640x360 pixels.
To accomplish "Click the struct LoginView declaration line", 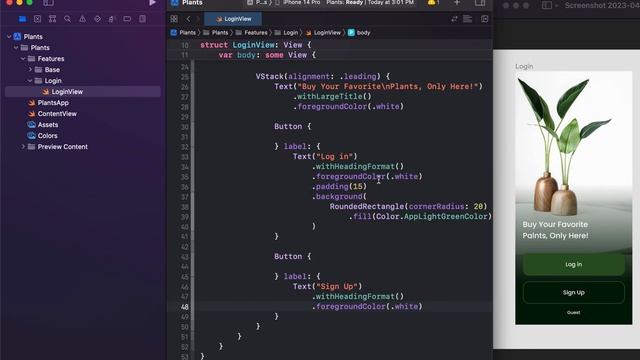I will pyautogui.click(x=256, y=45).
